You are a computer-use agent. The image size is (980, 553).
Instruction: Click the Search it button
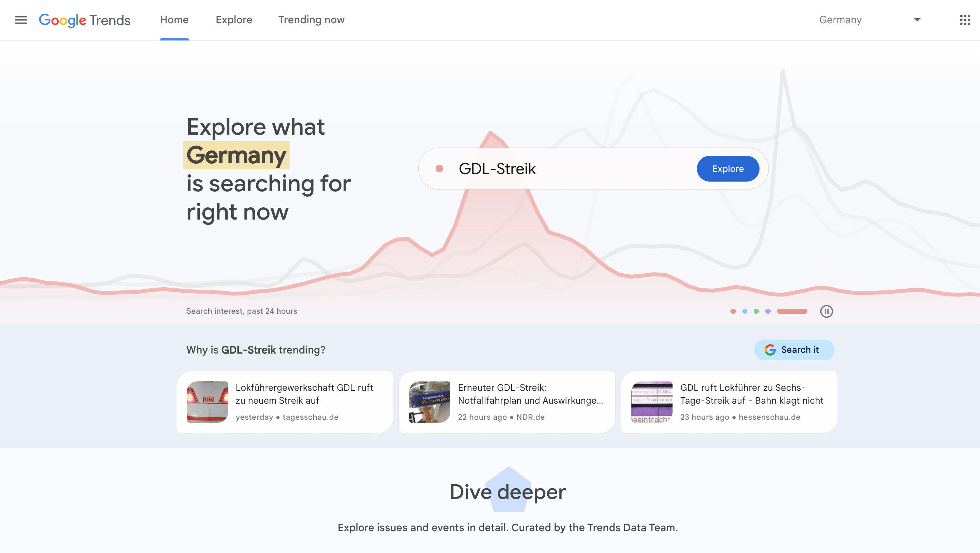pyautogui.click(x=794, y=350)
